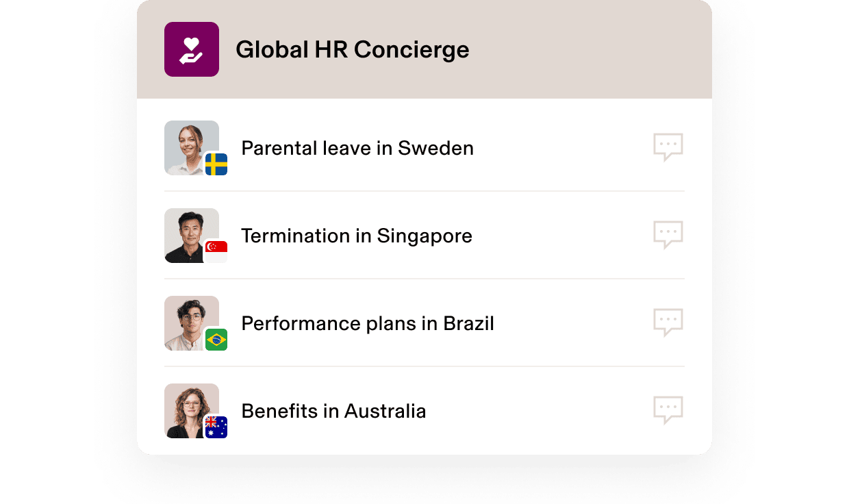Open the chat bubble for Parental leave in Sweden
The height and width of the screenshot is (504, 849).
point(668,147)
